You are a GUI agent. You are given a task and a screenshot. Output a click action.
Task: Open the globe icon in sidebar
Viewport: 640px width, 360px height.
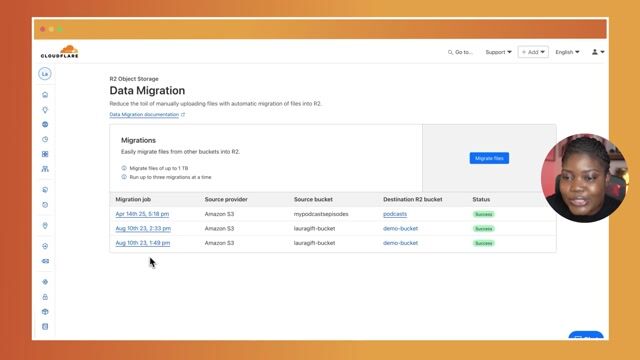pyautogui.click(x=45, y=124)
